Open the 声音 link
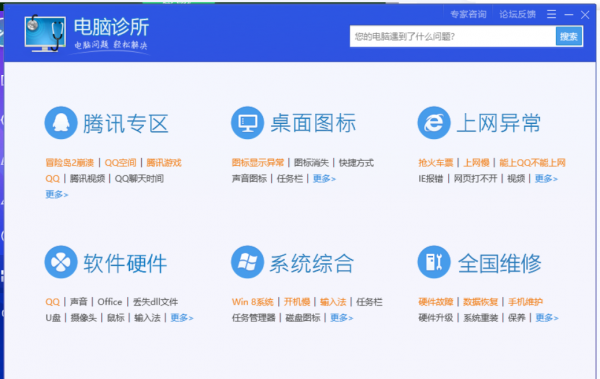Screen dimensions: 600x379 click(x=79, y=302)
